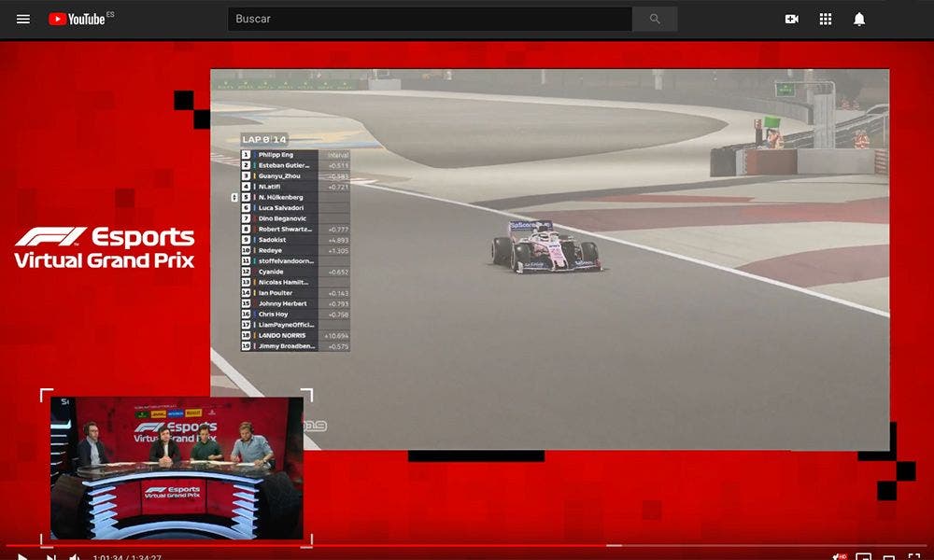This screenshot has width=934, height=560.
Task: Click the play button in player controls
Action: pos(22,557)
